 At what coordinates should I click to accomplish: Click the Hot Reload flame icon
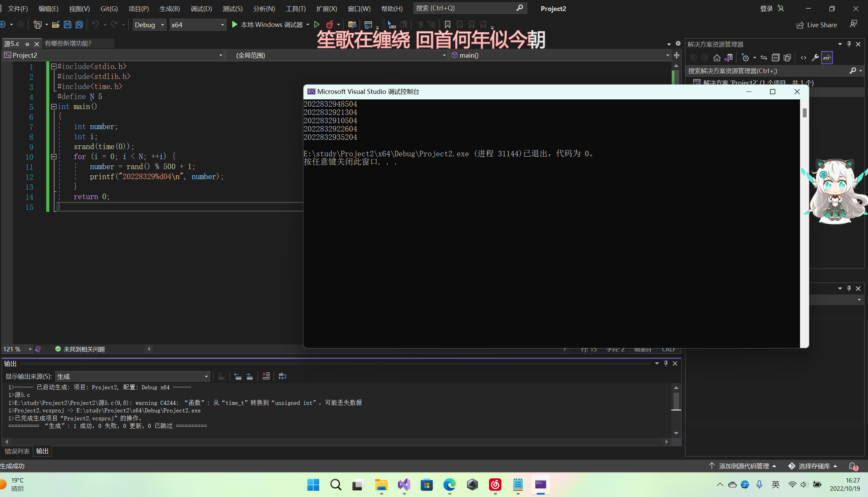pyautogui.click(x=330, y=25)
